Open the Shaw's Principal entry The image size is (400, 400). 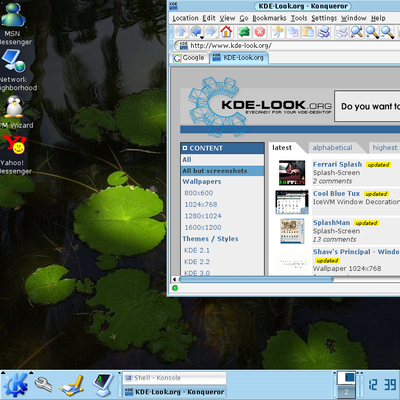tap(356, 252)
